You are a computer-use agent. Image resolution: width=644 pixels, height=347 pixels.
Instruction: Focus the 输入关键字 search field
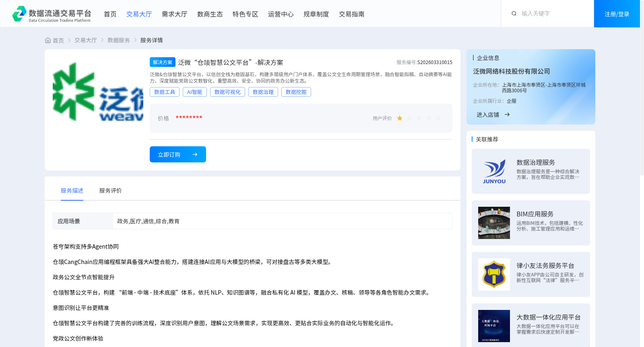click(x=553, y=14)
